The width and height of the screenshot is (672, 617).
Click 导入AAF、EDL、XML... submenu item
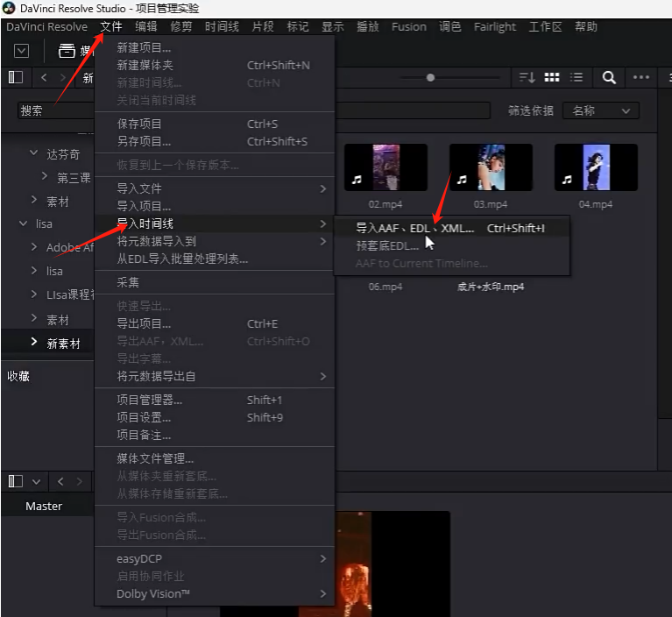(452, 229)
